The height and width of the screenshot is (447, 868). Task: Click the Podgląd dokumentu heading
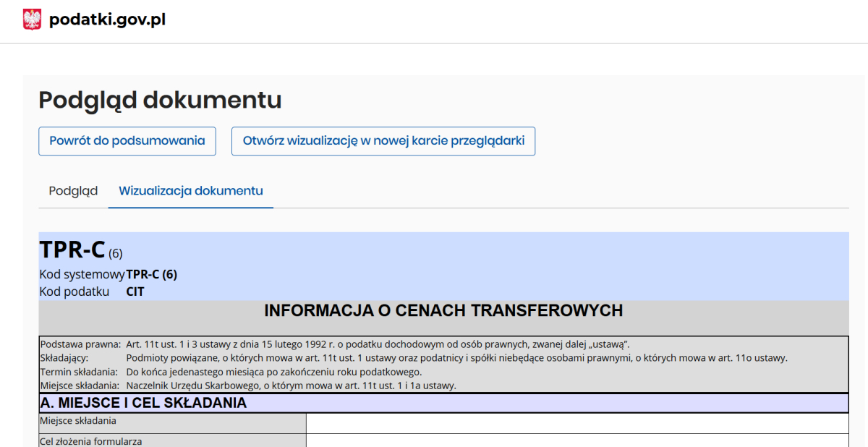point(160,100)
